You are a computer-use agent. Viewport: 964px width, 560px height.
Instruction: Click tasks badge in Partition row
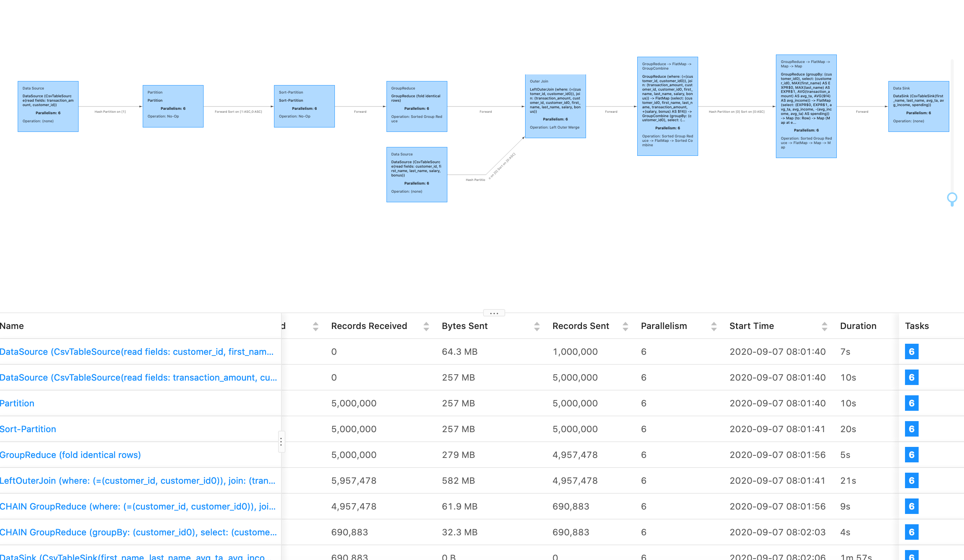[x=911, y=403]
